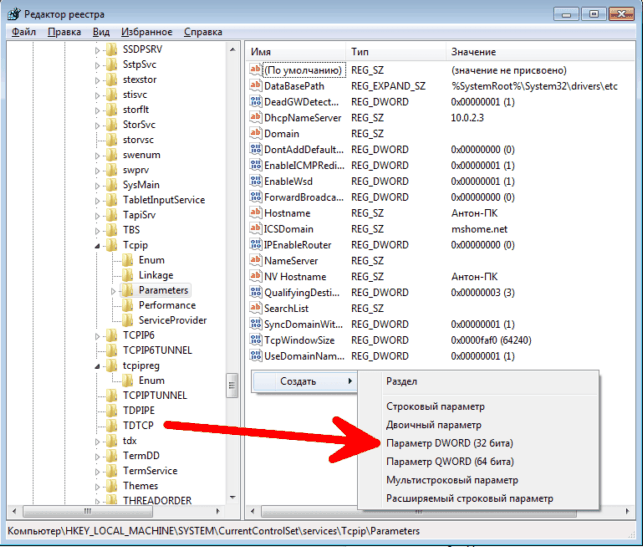The image size is (643, 547).
Task: Select the QualifyingDesti... row name
Action: point(301,292)
